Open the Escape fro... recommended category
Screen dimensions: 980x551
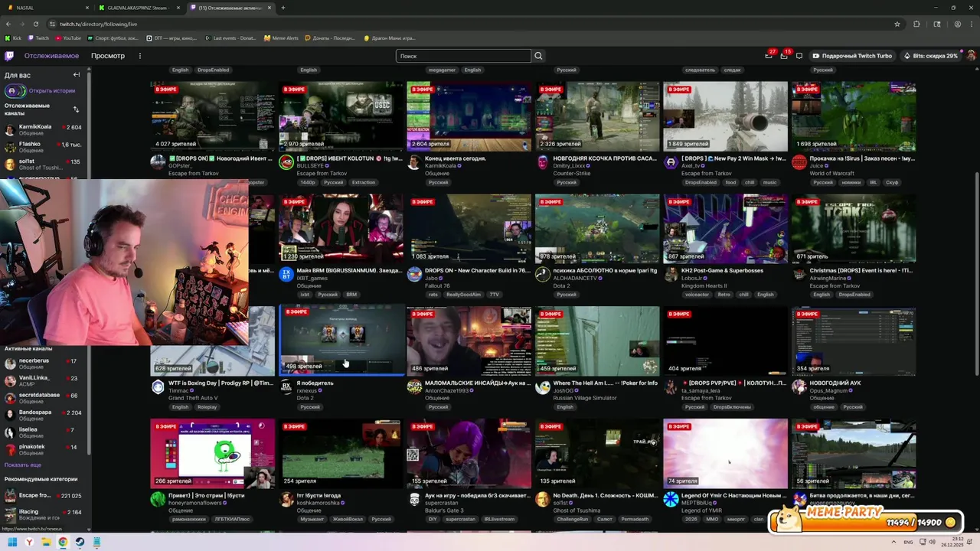tap(44, 495)
